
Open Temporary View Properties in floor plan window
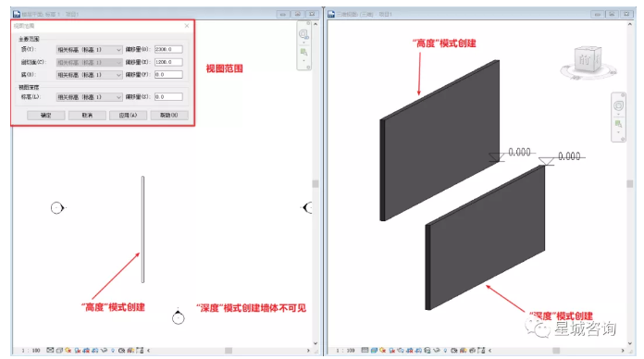(x=121, y=351)
